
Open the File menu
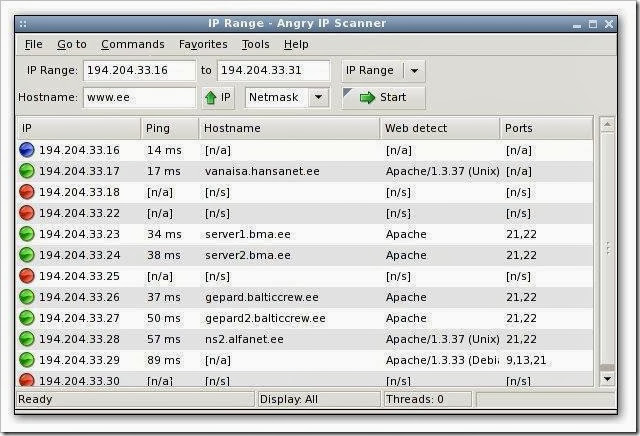(x=33, y=44)
